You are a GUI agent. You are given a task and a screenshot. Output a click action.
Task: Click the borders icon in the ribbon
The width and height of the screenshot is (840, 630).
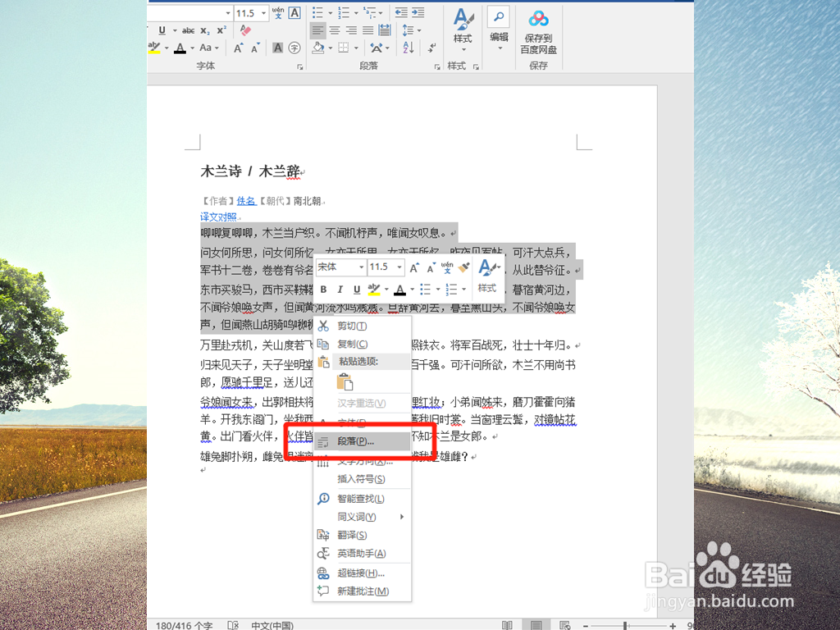pos(344,48)
